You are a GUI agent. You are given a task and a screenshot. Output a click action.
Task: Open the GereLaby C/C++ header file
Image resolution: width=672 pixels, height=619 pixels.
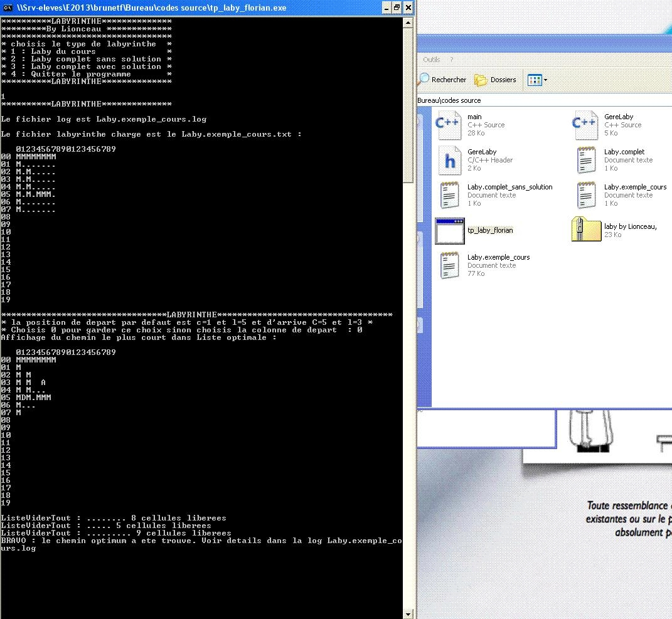pyautogui.click(x=448, y=159)
